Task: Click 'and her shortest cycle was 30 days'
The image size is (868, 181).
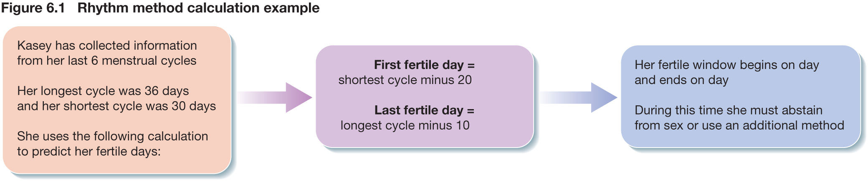Action: [x=116, y=106]
